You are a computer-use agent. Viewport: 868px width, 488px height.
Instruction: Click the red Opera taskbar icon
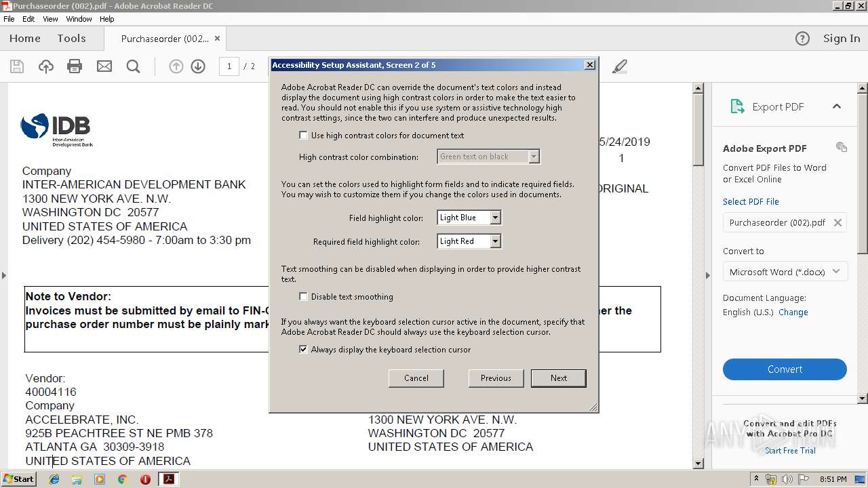[145, 479]
